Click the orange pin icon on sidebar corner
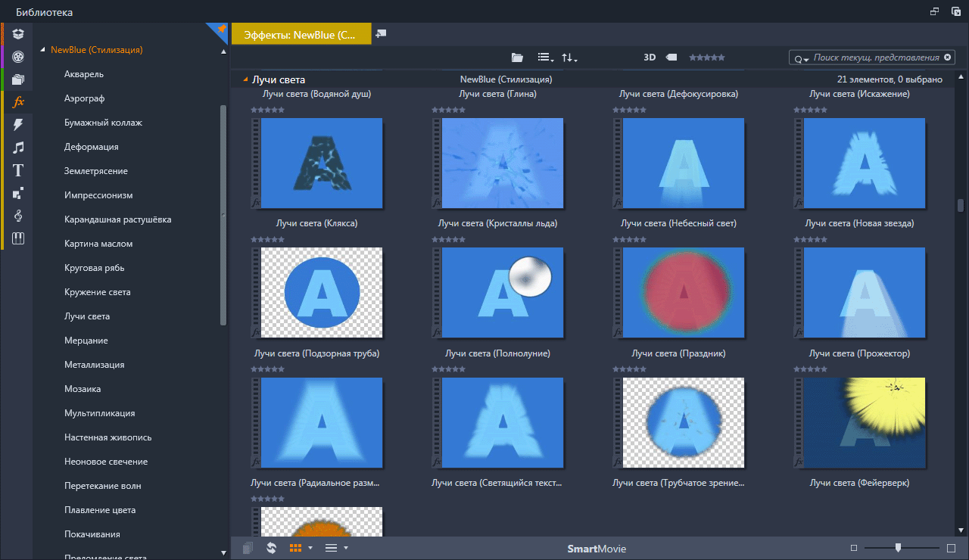969x560 pixels. [220, 29]
